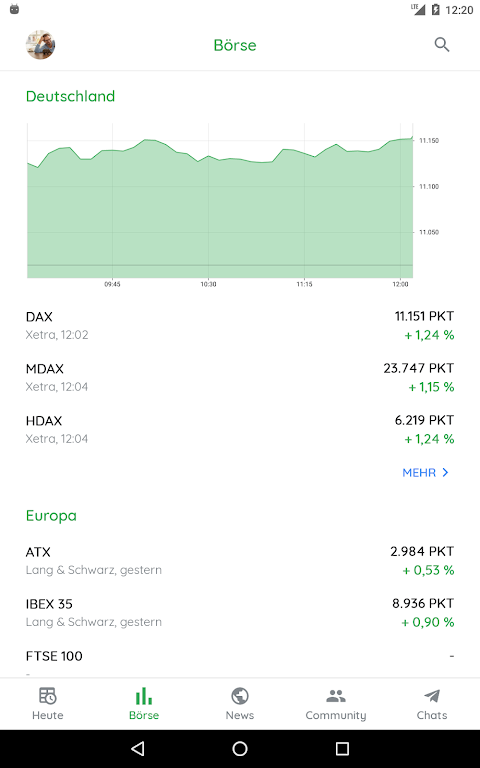Open the News globe icon

point(240,696)
